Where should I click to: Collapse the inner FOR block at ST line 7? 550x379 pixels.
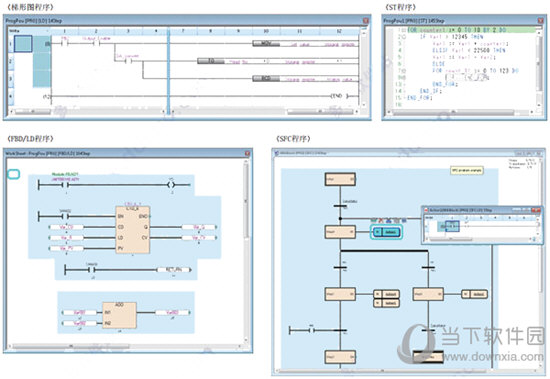tap(404, 71)
